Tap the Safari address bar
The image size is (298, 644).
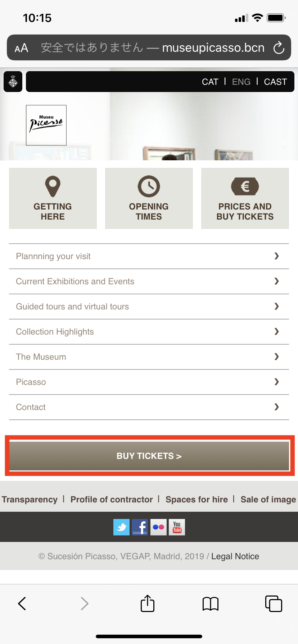[149, 47]
